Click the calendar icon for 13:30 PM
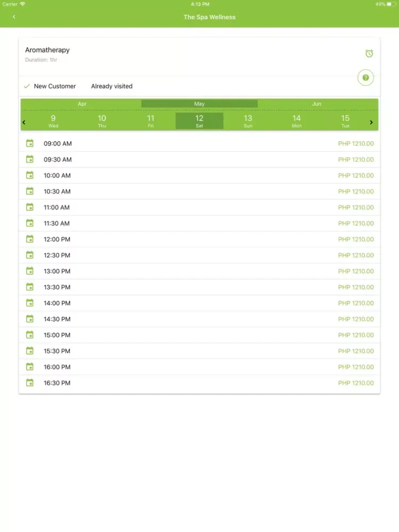Viewport: 399px width, 532px height. coord(30,287)
